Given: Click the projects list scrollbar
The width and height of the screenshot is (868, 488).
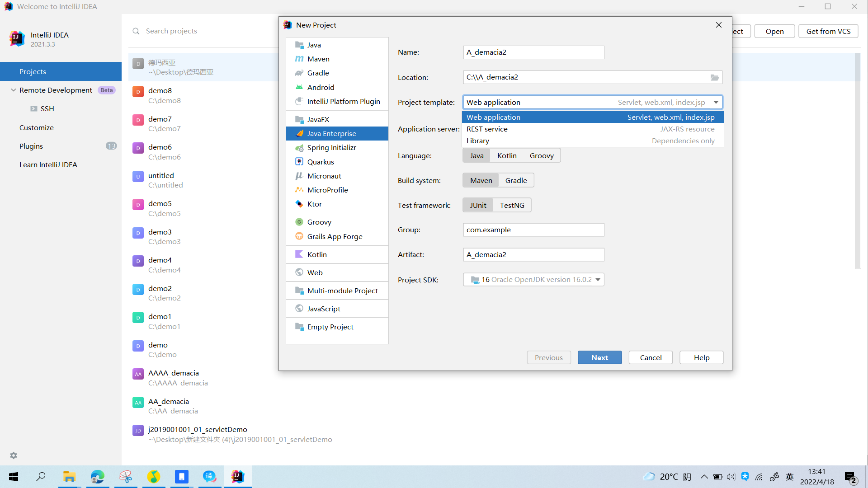Looking at the screenshot, I should click(x=858, y=161).
